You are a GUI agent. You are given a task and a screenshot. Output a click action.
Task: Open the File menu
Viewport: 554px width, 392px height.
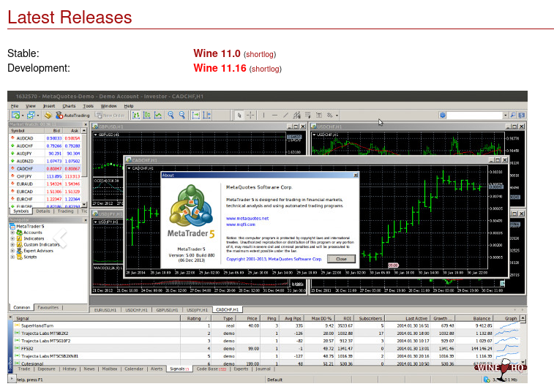click(15, 106)
